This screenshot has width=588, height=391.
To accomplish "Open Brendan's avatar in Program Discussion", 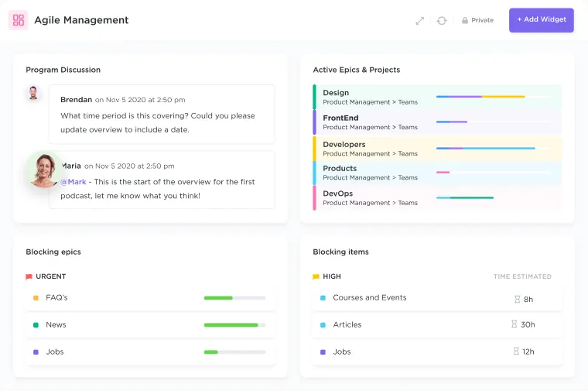I will pos(33,93).
